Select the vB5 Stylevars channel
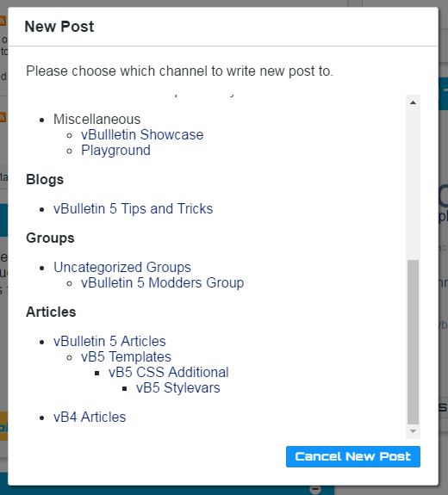Viewport: 448px width, 495px height. [177, 387]
